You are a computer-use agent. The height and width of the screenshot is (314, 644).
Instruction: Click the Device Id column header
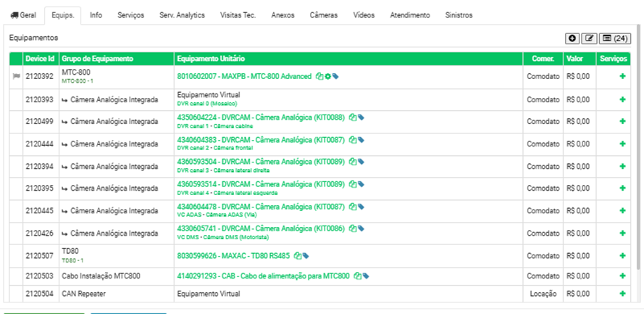pos(40,58)
